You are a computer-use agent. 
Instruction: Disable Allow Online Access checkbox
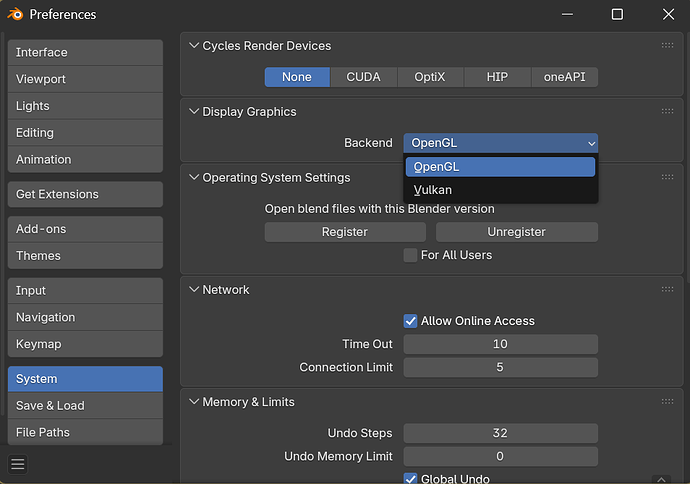pos(410,321)
